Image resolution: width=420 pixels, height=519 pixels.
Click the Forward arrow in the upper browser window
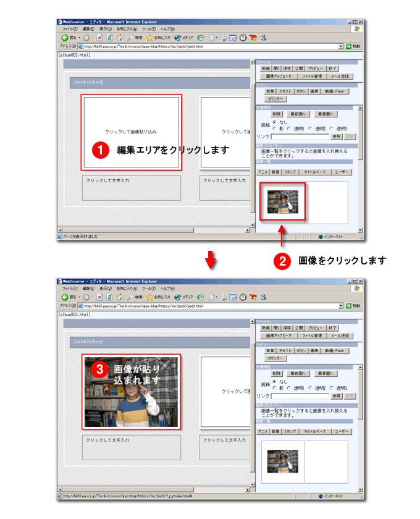click(x=86, y=38)
